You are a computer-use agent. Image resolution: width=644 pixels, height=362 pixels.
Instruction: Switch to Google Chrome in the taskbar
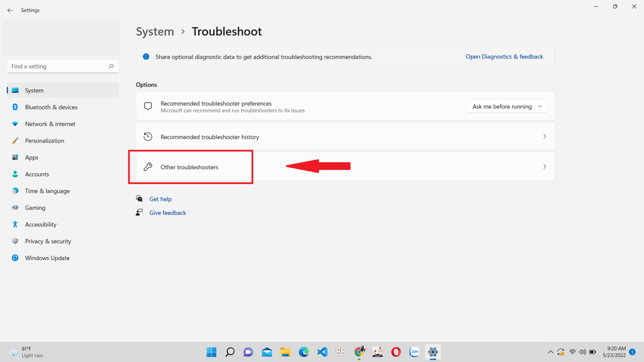tap(359, 352)
